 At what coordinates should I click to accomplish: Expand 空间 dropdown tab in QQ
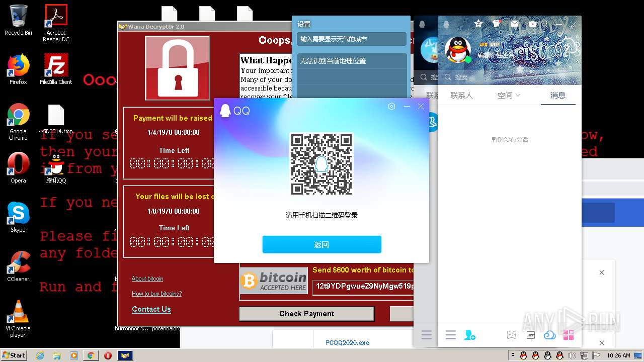(509, 95)
